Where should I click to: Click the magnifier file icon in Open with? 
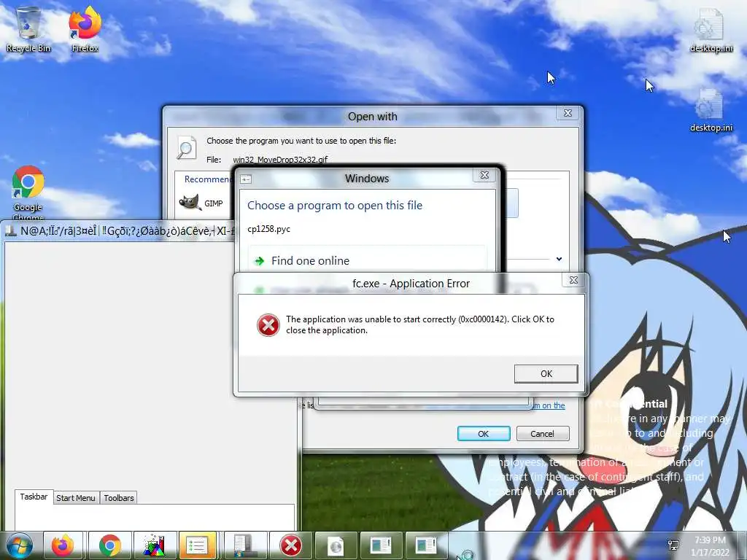[x=186, y=147]
